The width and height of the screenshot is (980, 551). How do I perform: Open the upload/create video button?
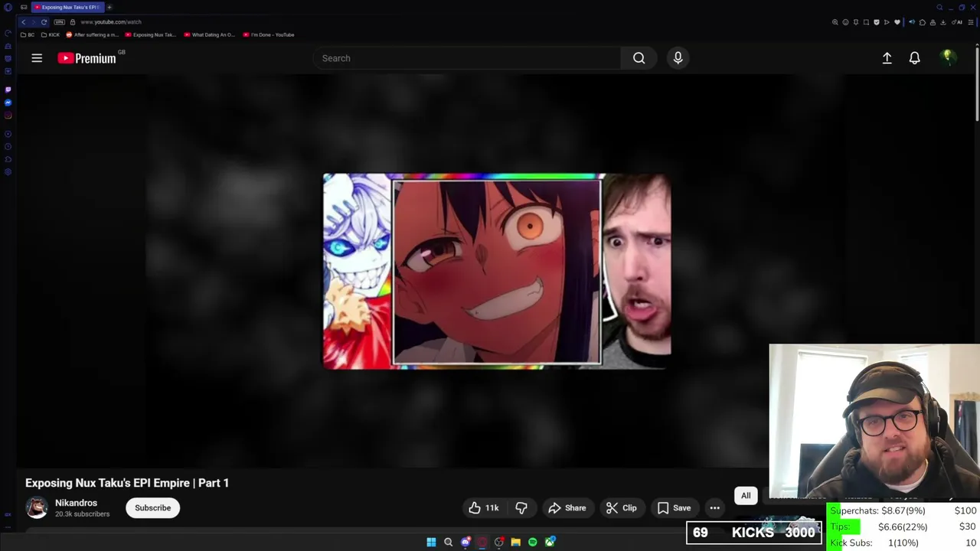tap(887, 58)
